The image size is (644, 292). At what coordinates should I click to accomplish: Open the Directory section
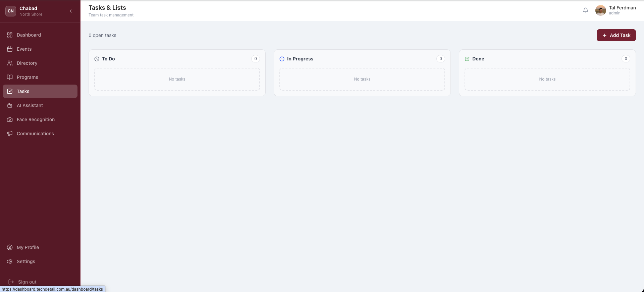[x=40, y=63]
